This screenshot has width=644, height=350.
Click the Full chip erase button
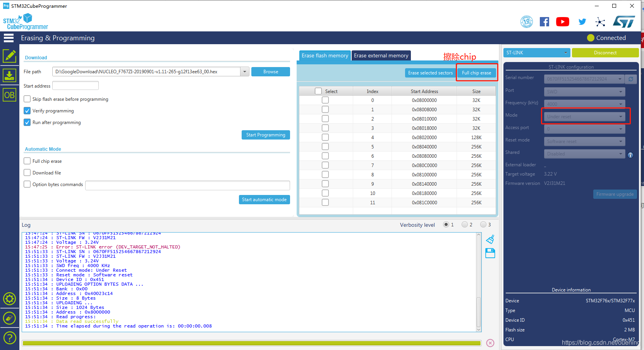pyautogui.click(x=476, y=73)
